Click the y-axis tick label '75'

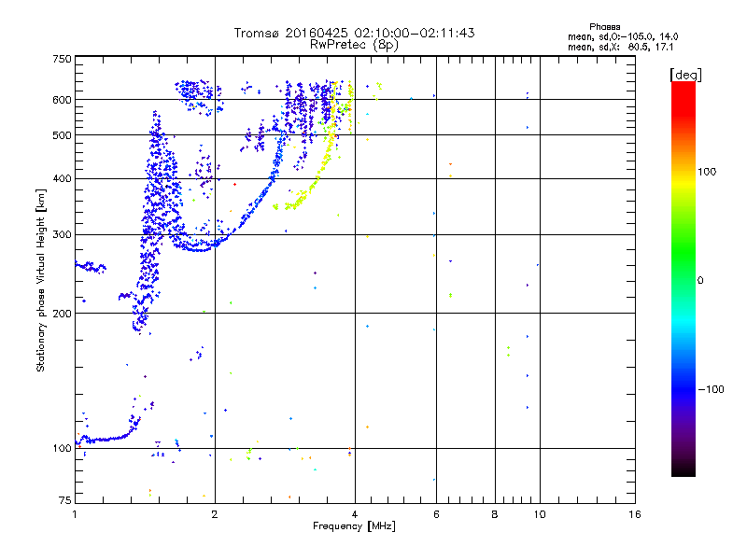(64, 500)
